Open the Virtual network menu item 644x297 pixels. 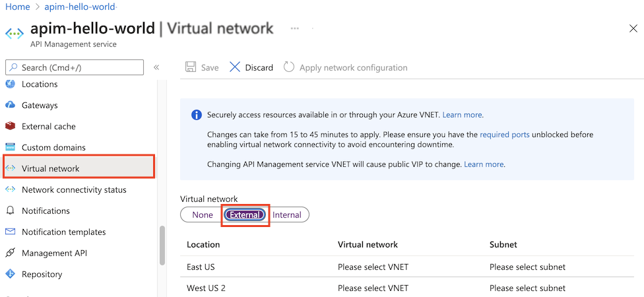tap(51, 169)
